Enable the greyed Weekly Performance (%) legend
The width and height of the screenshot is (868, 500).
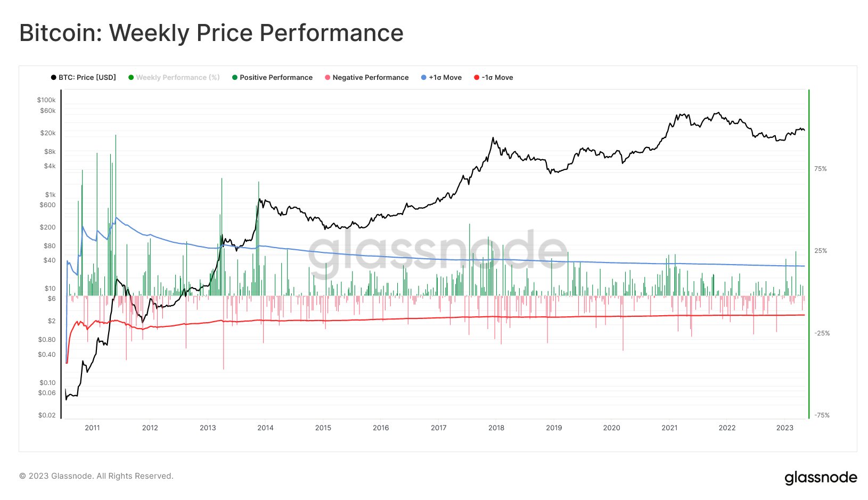pyautogui.click(x=174, y=78)
